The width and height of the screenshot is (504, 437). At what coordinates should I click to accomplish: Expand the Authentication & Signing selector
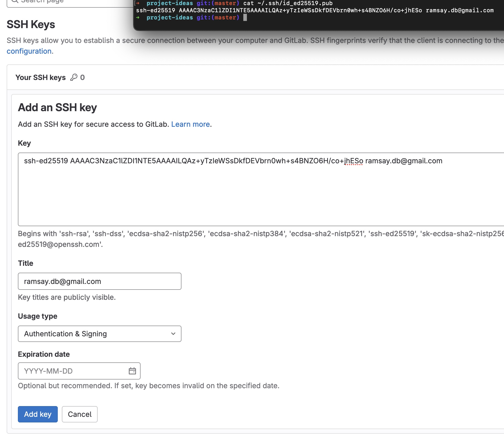99,334
